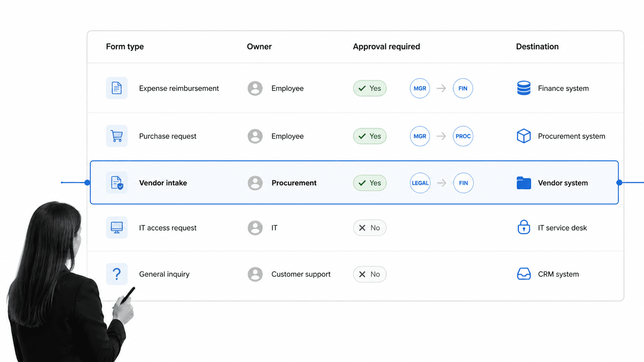
Task: Click the Owner column header
Action: [259, 47]
